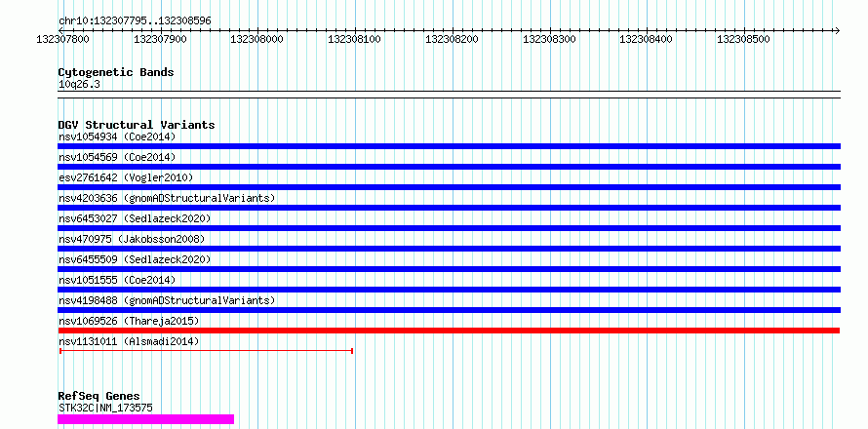Select the DGV Structural Variants track title
The height and width of the screenshot is (429, 868).
(137, 125)
